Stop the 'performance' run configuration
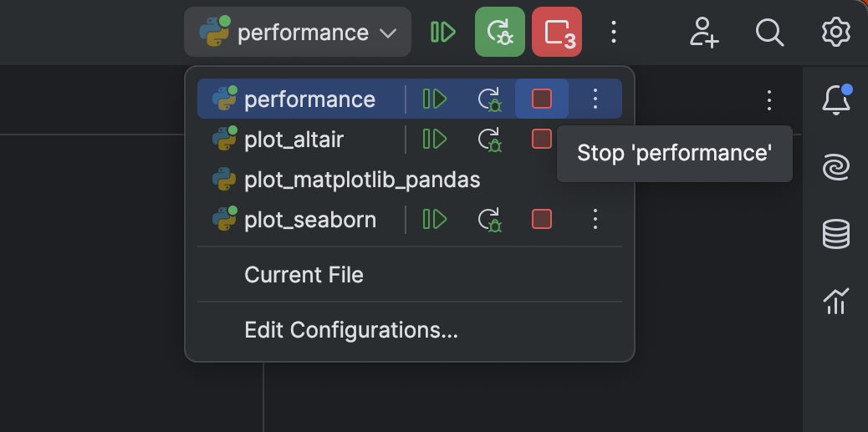Image resolution: width=868 pixels, height=432 pixels. click(x=542, y=99)
